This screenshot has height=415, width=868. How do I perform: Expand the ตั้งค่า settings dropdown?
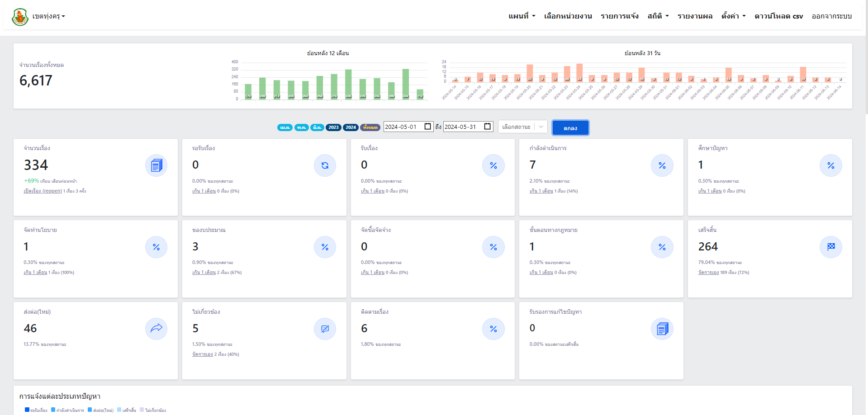coord(733,16)
